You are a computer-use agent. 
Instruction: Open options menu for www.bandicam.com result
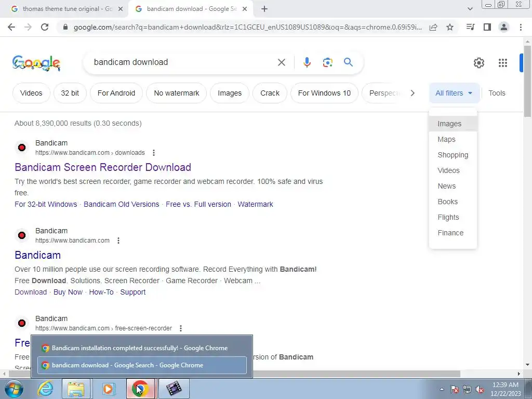tap(118, 241)
